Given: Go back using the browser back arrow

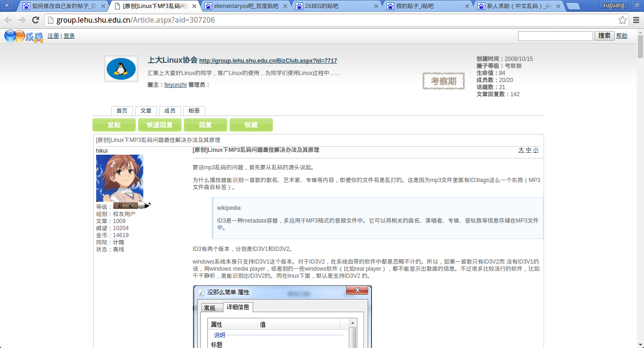Looking at the screenshot, I should coord(8,20).
